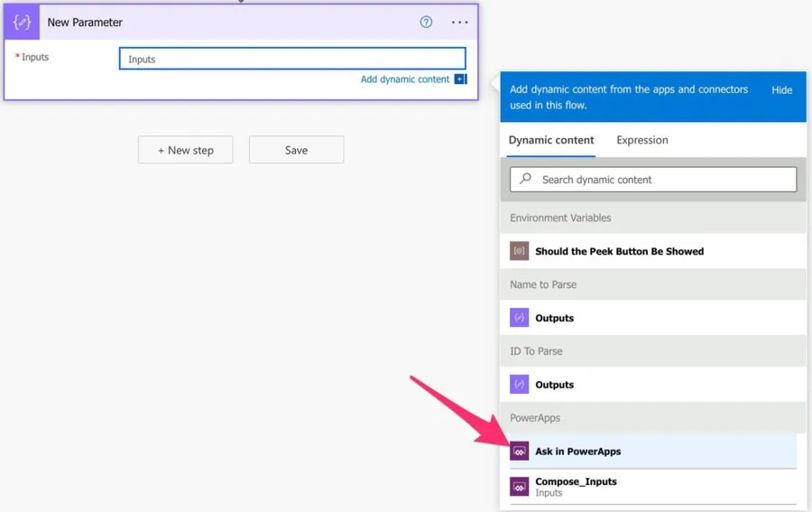Click the Add dynamic content link

(x=404, y=79)
